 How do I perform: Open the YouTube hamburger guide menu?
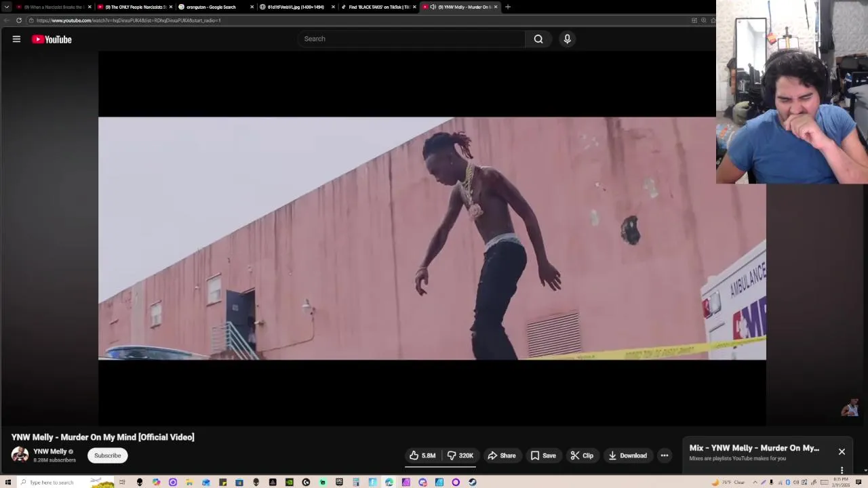[x=16, y=39]
